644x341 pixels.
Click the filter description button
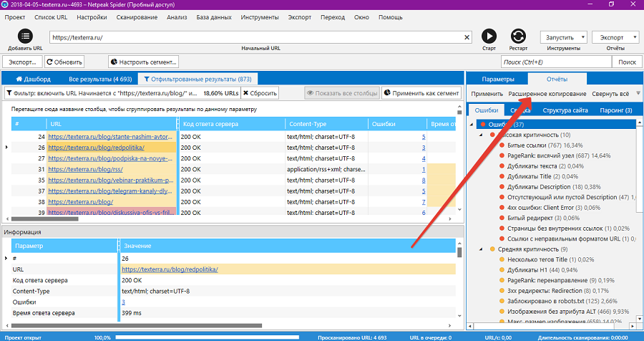point(122,93)
